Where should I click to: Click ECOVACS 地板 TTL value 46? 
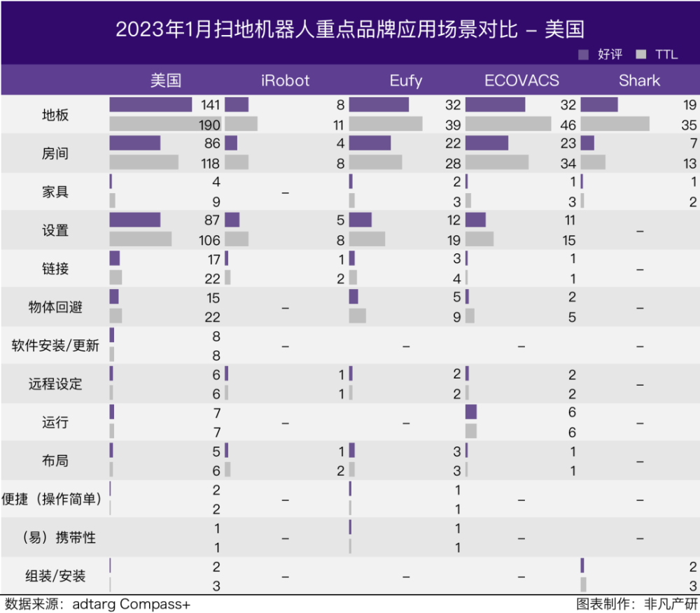tap(568, 125)
